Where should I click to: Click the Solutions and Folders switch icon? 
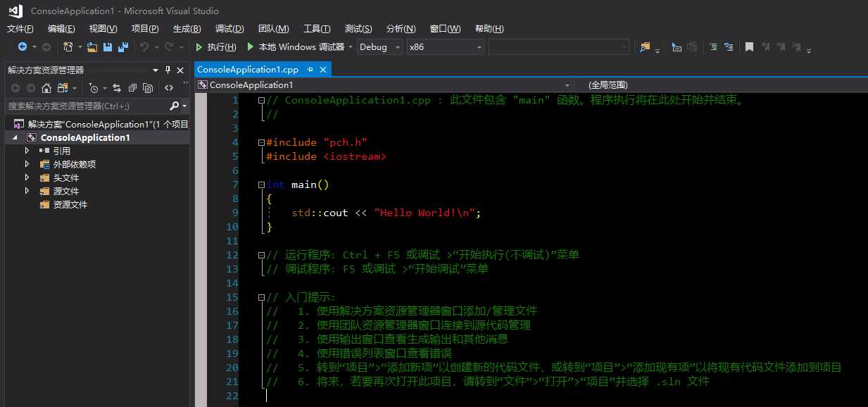63,88
